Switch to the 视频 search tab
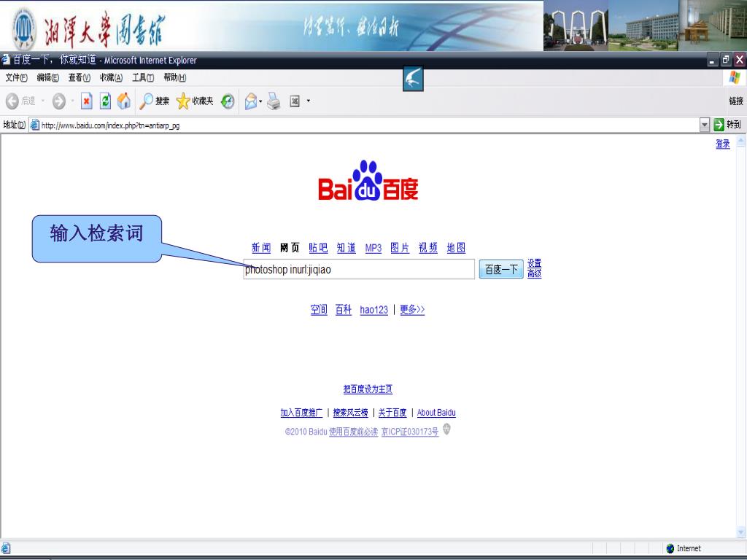 tap(427, 248)
